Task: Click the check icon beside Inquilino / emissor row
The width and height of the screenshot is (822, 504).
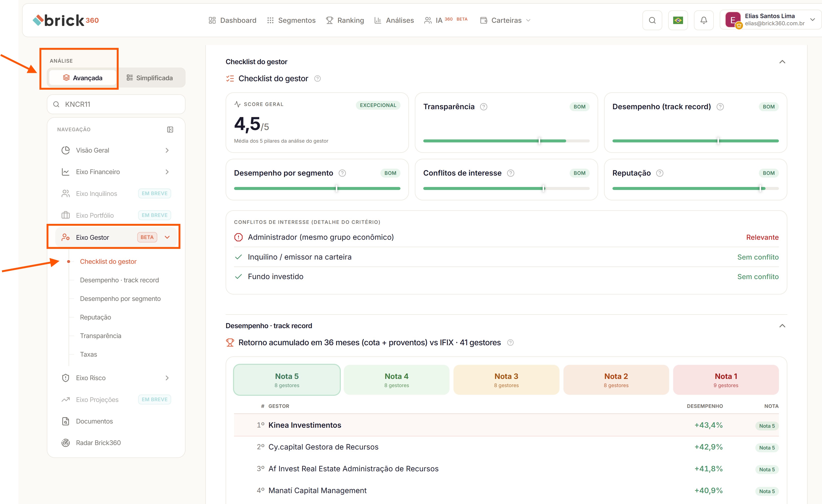Action: (x=239, y=257)
